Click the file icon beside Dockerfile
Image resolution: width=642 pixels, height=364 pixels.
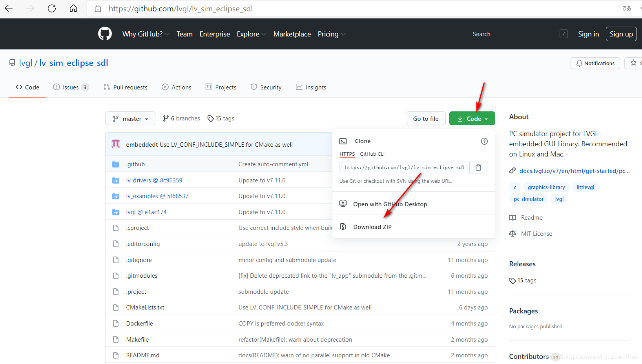pyautogui.click(x=116, y=324)
